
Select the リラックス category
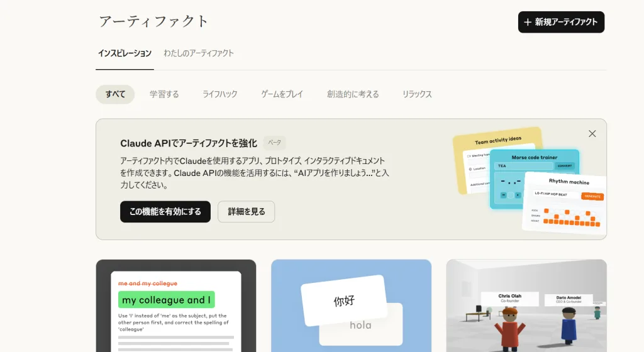417,94
